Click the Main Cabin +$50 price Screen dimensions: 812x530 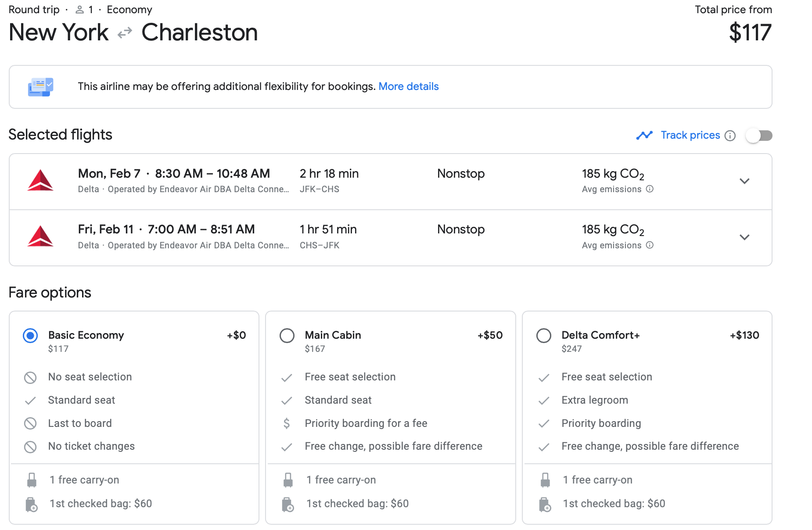[x=490, y=335]
